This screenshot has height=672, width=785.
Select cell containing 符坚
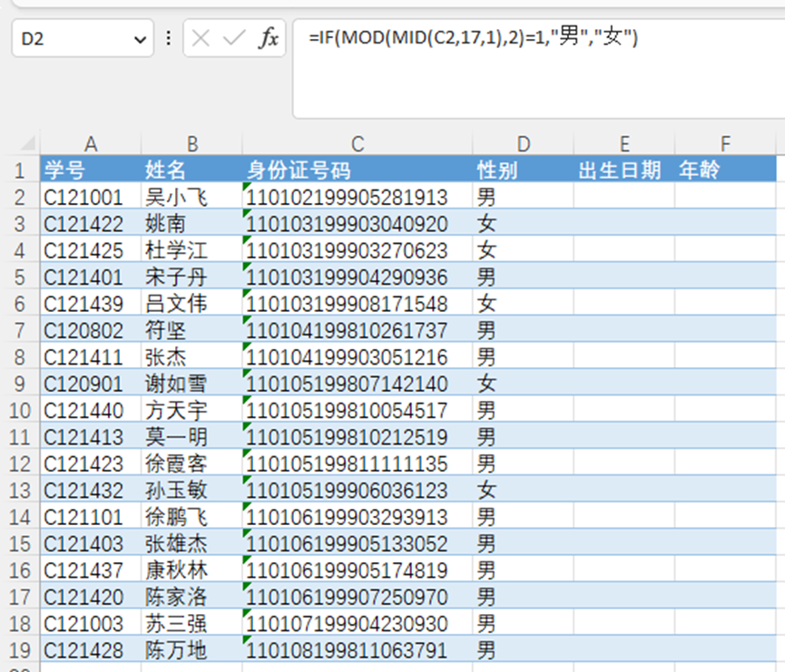click(x=191, y=330)
